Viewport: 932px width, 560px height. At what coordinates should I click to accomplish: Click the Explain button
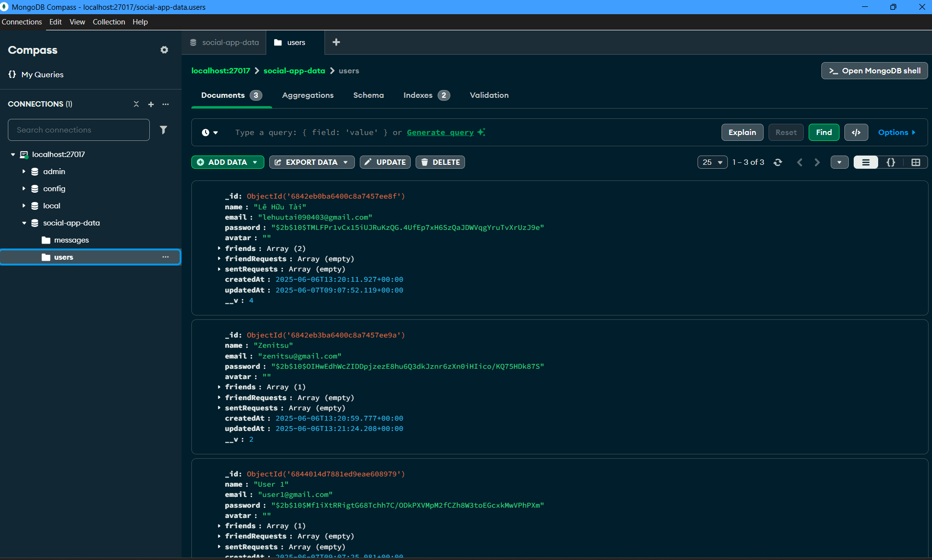tap(742, 132)
